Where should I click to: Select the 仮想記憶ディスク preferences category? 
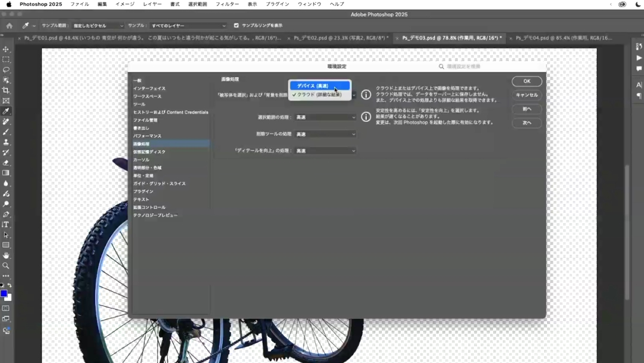pyautogui.click(x=149, y=152)
